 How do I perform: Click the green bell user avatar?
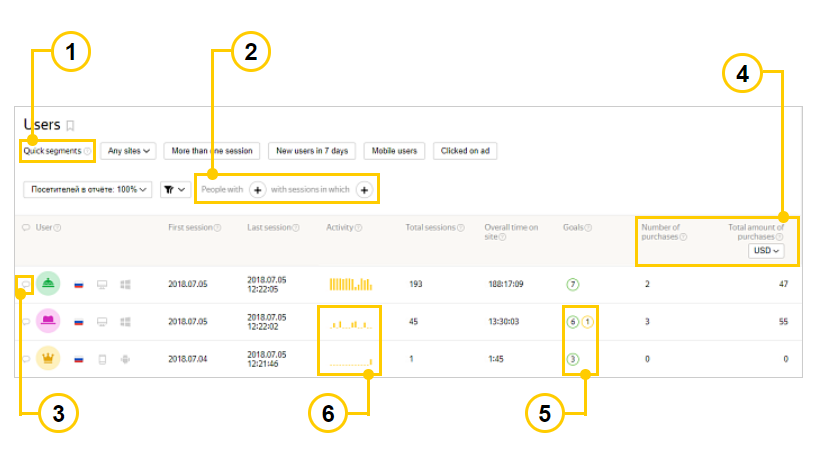[49, 285]
